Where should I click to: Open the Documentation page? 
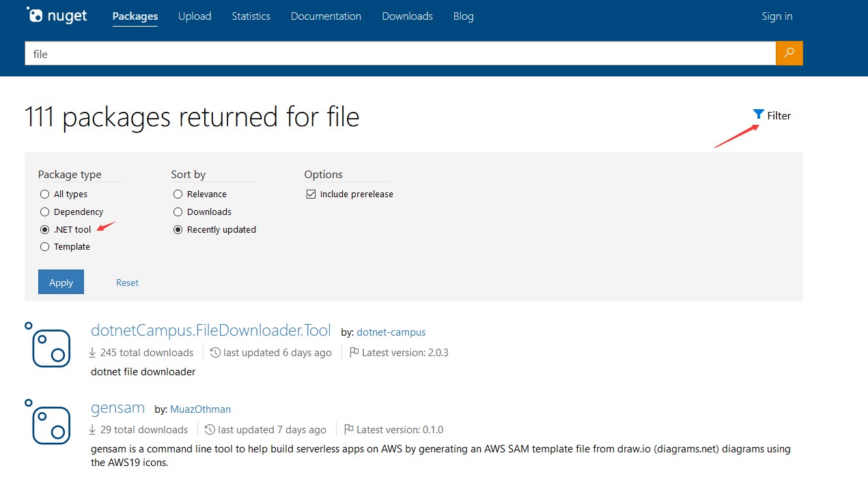click(x=326, y=16)
